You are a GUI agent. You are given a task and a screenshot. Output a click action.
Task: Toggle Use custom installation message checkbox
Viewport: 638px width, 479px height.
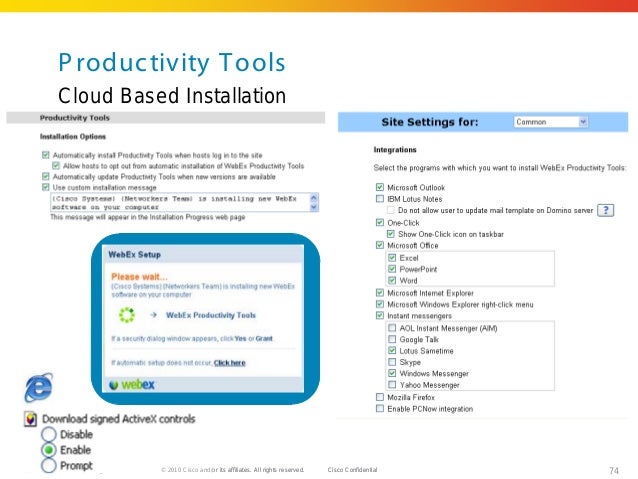pyautogui.click(x=46, y=187)
